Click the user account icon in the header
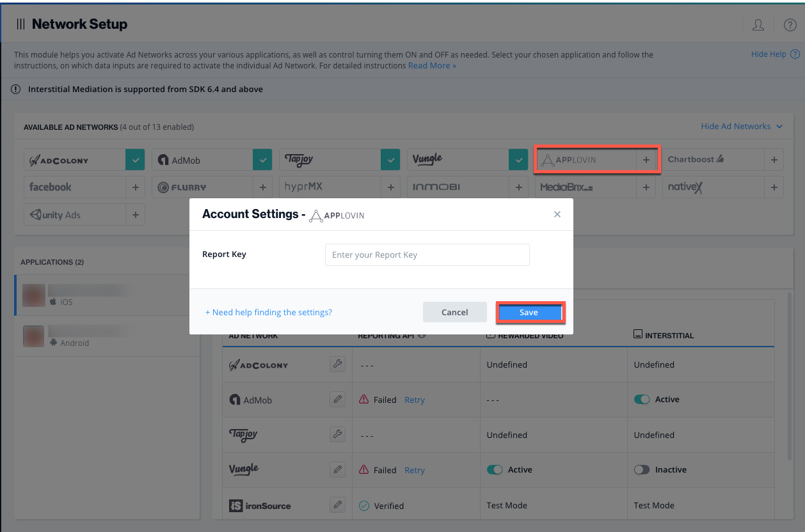 (758, 24)
